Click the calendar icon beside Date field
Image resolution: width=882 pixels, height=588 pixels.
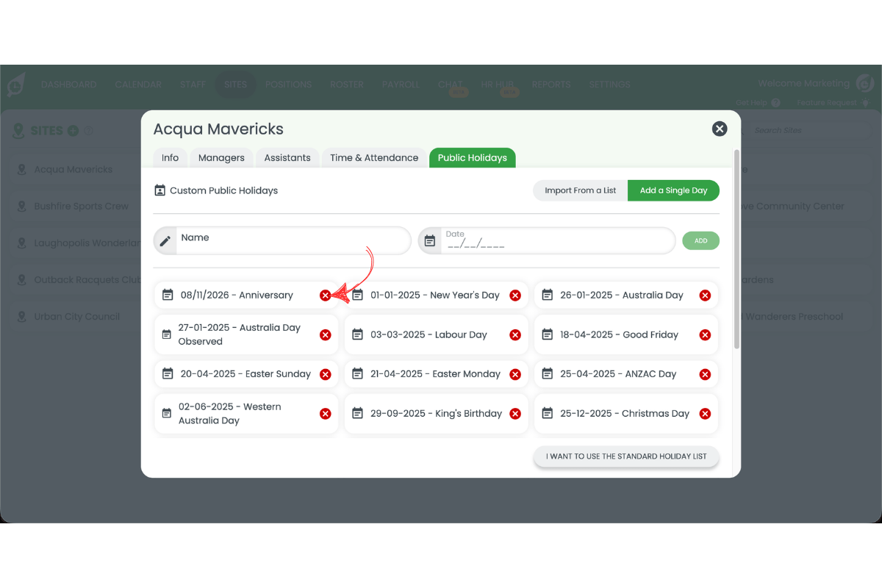[x=430, y=240]
